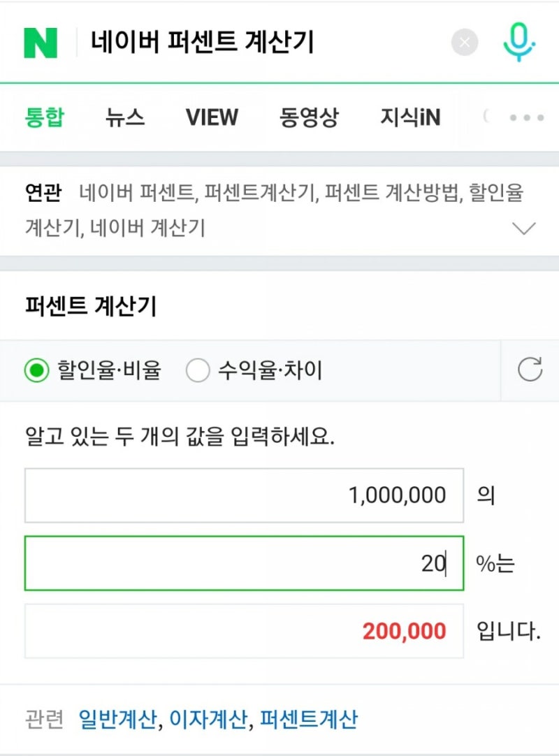
Task: Open the 퍼센트계산 related link
Action: [309, 719]
